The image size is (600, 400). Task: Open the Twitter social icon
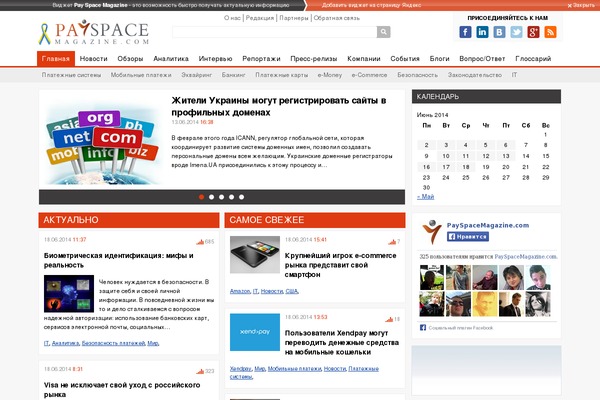point(516,32)
